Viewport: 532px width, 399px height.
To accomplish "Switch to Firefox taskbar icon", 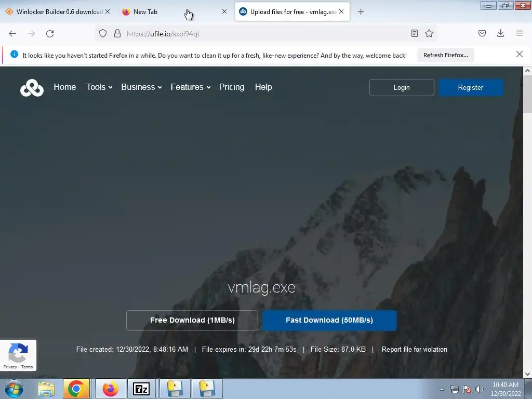I will pos(111,389).
